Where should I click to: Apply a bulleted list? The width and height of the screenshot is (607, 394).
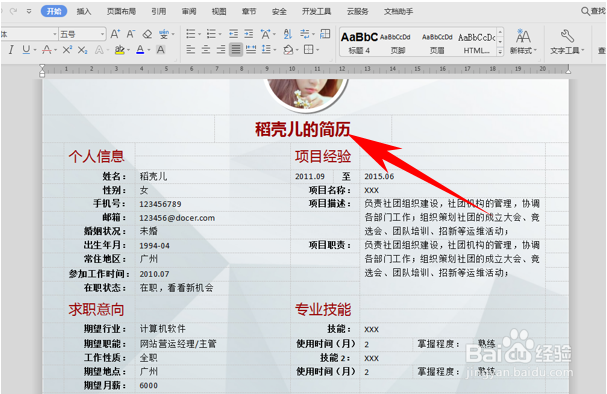pos(191,34)
